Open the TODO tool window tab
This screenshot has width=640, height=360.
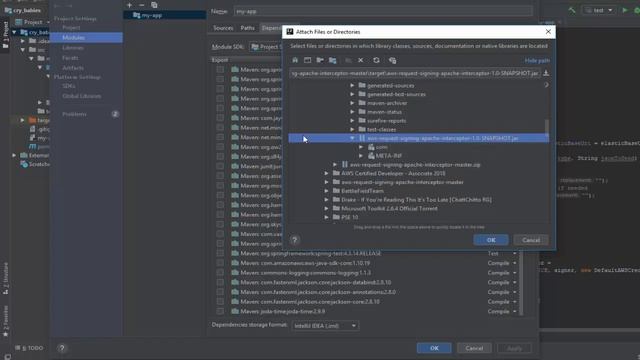coord(29,348)
